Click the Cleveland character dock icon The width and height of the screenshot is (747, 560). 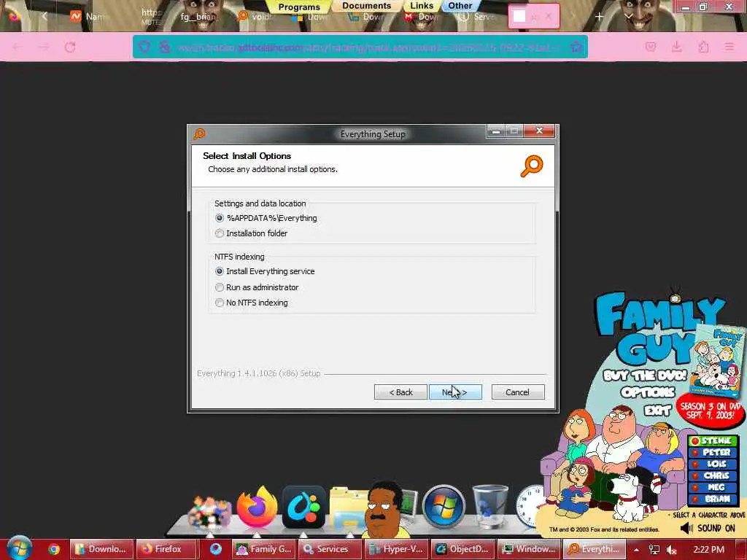click(385, 510)
